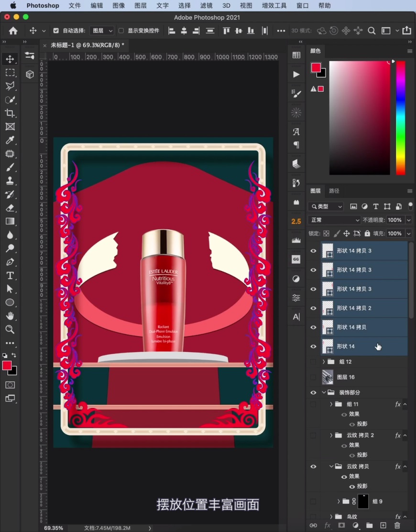This screenshot has height=532, width=416.
Task: Expand the 云纹 拷贝 2 group
Action: tap(331, 435)
